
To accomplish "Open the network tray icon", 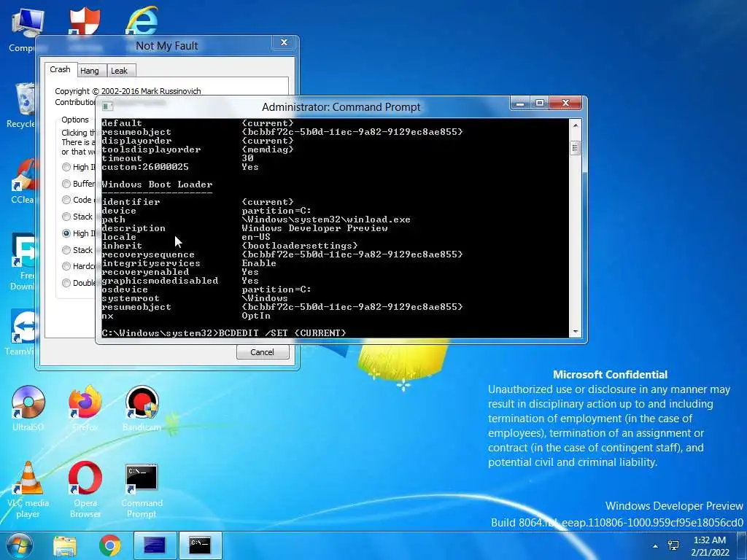I will click(673, 545).
